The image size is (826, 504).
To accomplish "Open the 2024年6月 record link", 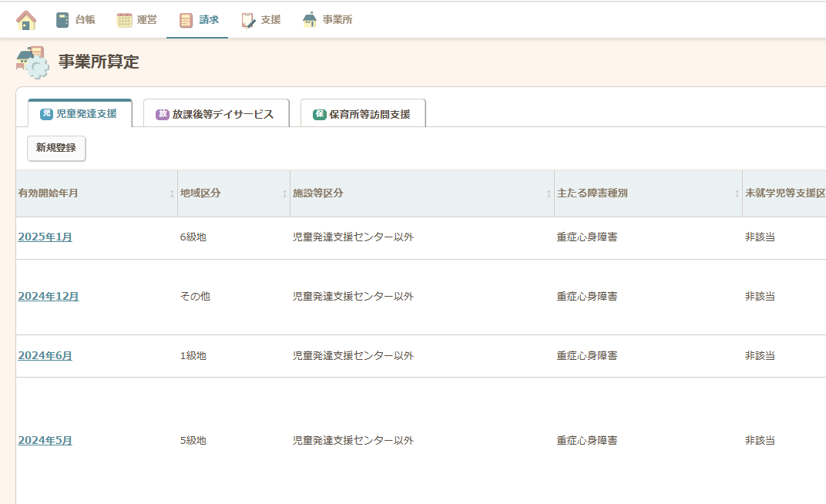I will click(x=45, y=356).
